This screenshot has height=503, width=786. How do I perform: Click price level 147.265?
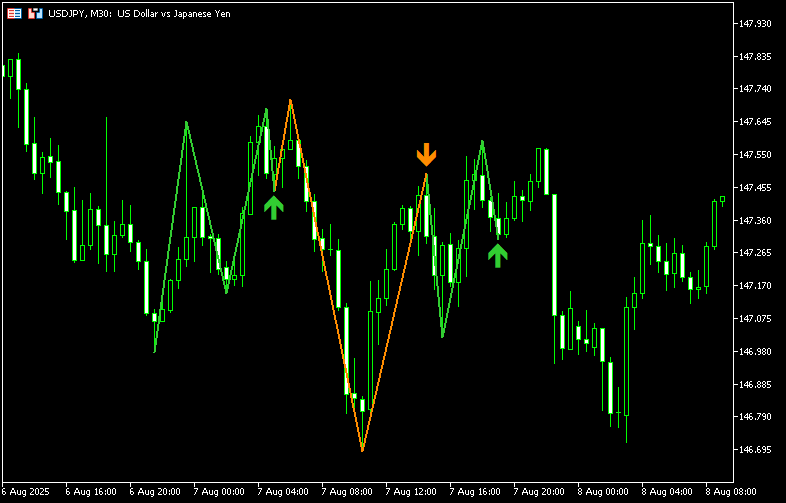coord(755,253)
